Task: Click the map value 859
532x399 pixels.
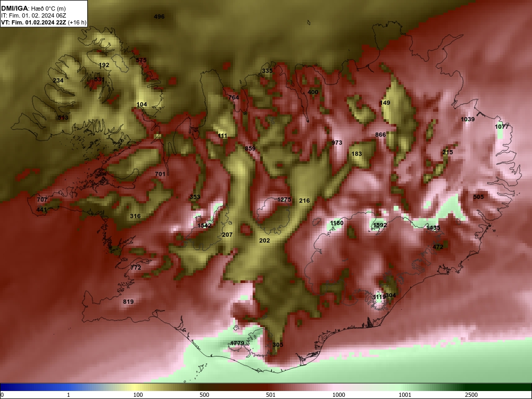Action: 250,148
